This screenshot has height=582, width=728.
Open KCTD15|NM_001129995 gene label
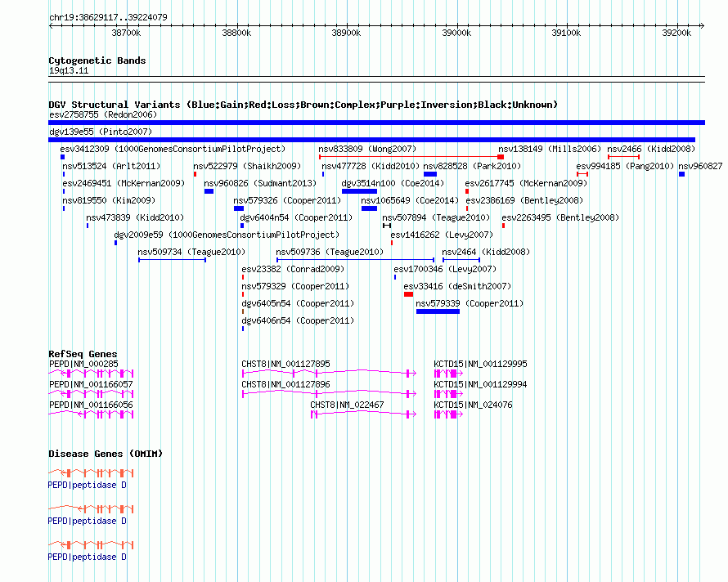[480, 365]
